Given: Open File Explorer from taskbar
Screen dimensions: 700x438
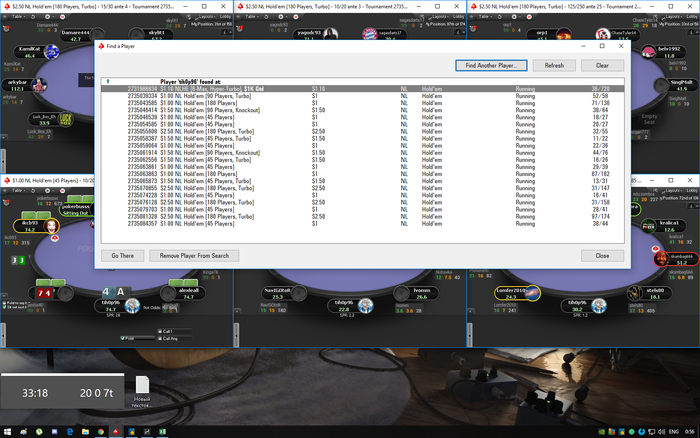Looking at the screenshot, I should click(x=85, y=432).
